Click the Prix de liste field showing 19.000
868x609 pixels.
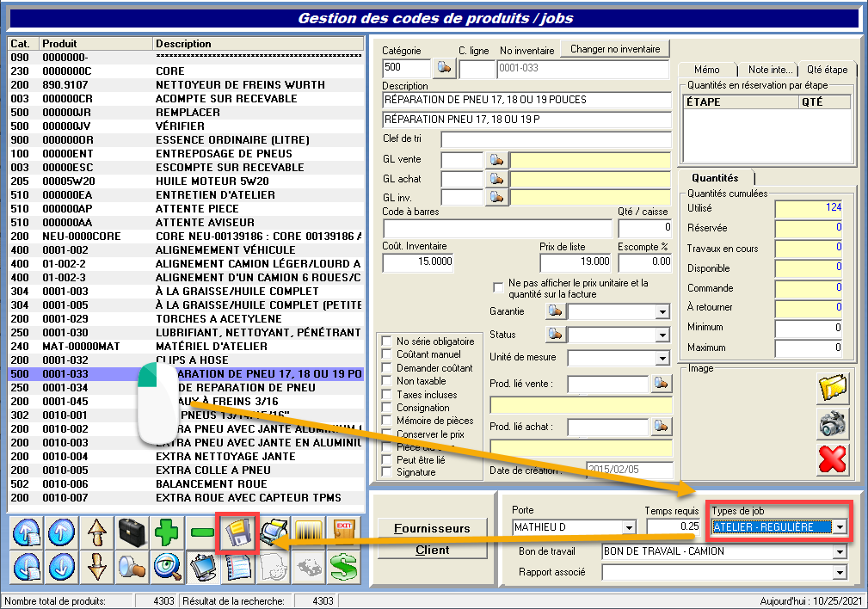(576, 261)
